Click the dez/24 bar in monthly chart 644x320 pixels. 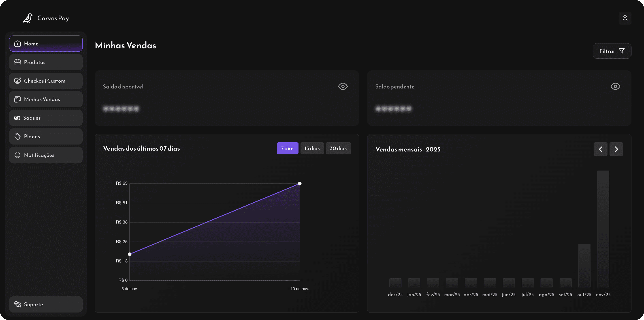[395, 283]
